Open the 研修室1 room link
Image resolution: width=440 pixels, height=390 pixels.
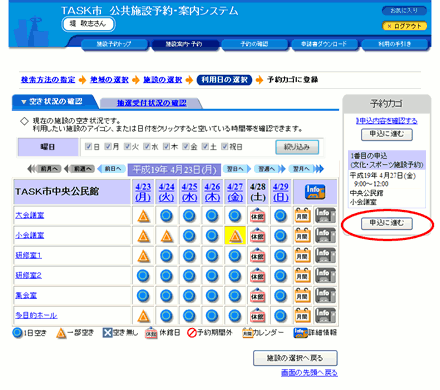click(x=28, y=256)
